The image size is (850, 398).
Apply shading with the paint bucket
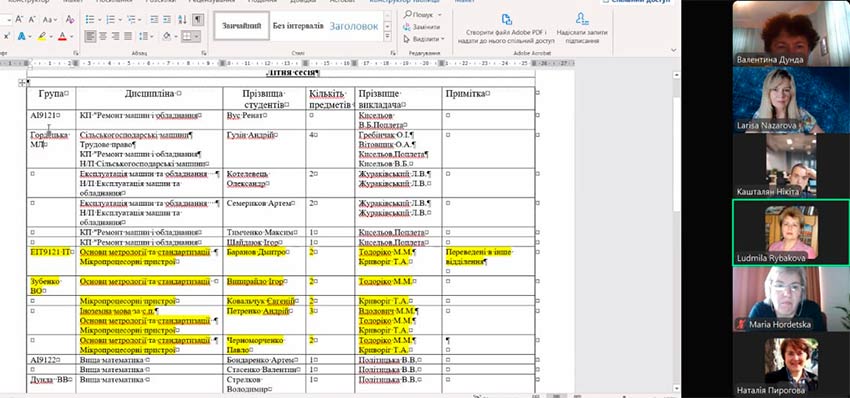[167, 36]
